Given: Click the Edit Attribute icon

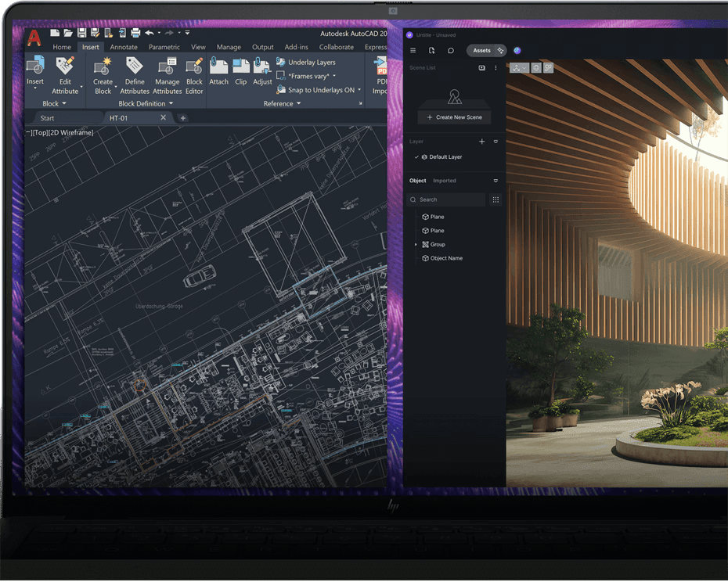Looking at the screenshot, I should [x=65, y=66].
